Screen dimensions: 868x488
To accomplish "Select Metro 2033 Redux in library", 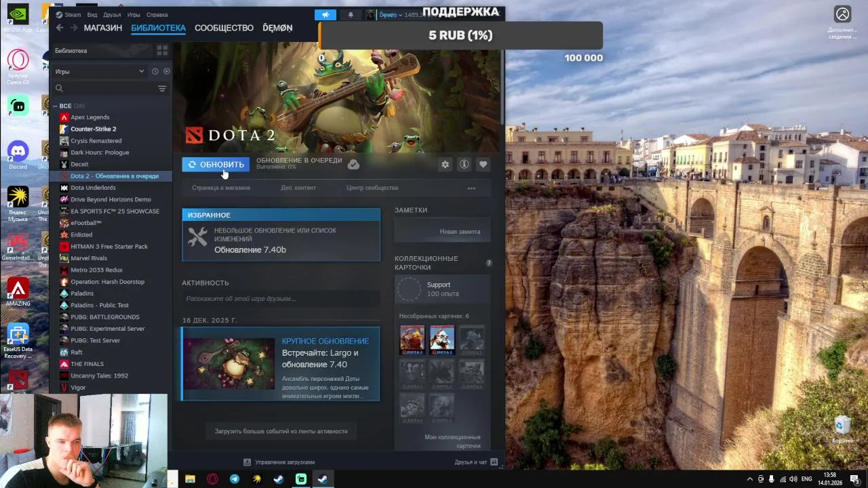I will pos(96,270).
